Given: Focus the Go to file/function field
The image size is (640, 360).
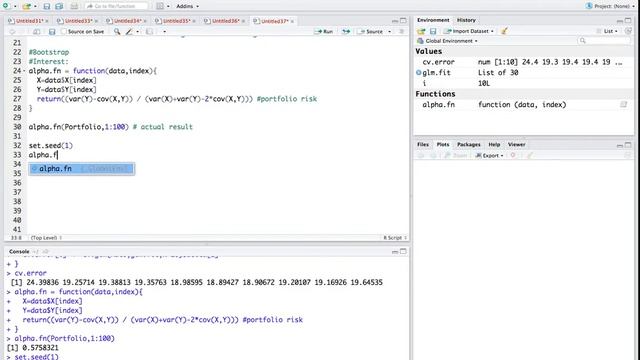Looking at the screenshot, I should click(117, 6).
